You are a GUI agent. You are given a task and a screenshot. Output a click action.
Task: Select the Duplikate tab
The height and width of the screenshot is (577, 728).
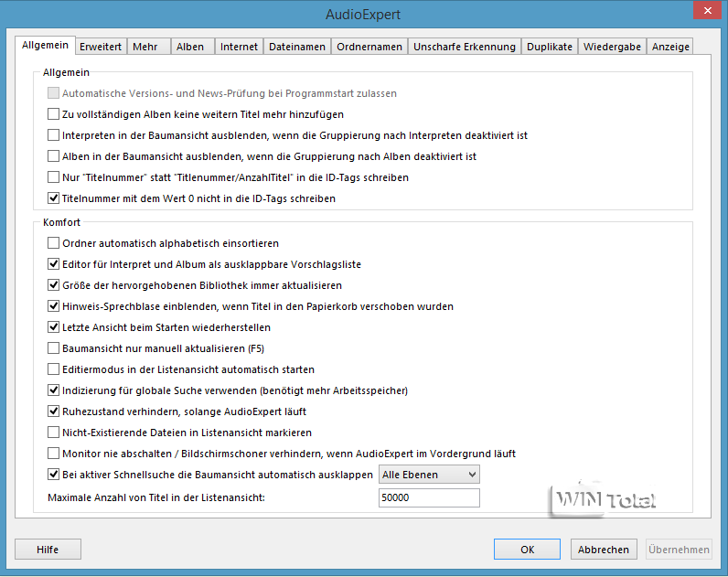(x=550, y=47)
